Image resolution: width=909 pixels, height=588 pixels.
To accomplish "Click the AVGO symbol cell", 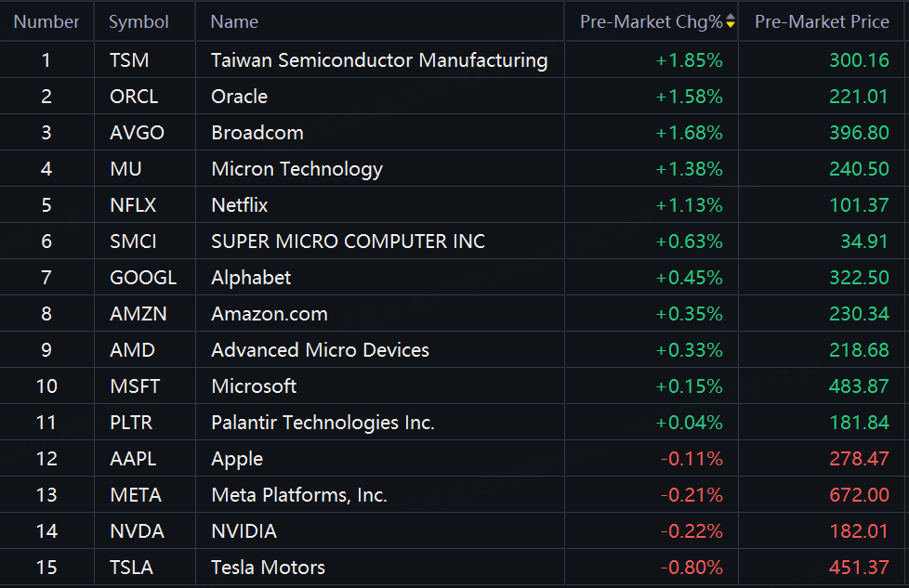I will click(137, 133).
